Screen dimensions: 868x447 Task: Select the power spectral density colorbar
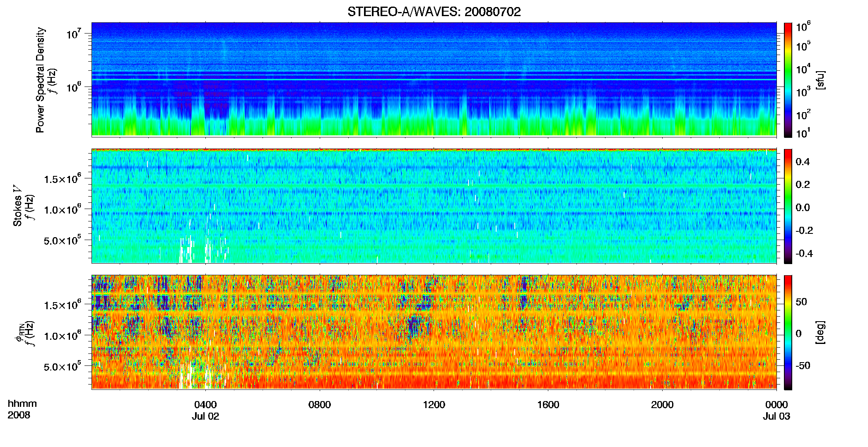(x=788, y=80)
